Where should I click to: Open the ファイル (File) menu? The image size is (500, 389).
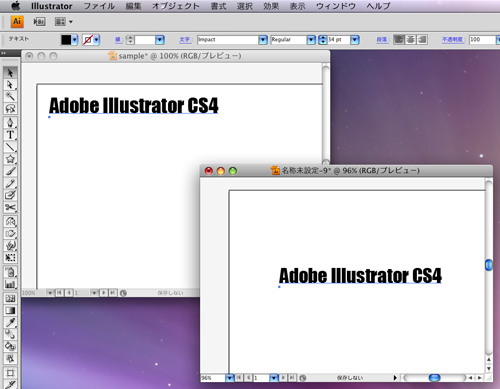pos(99,6)
